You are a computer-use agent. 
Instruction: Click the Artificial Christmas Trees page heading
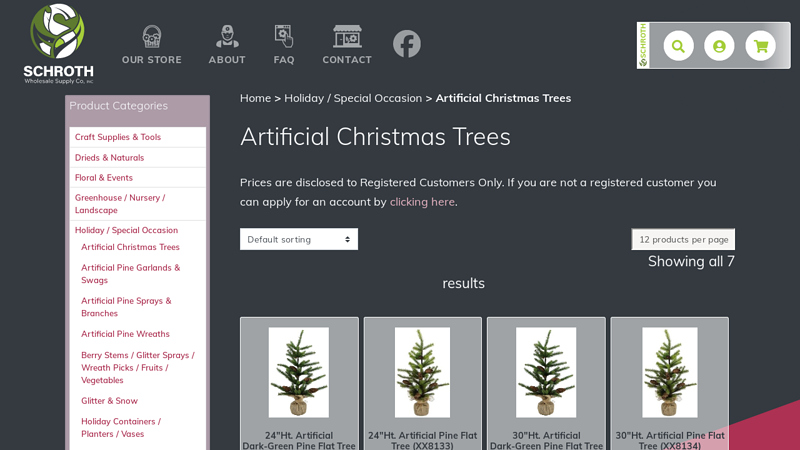tap(375, 137)
